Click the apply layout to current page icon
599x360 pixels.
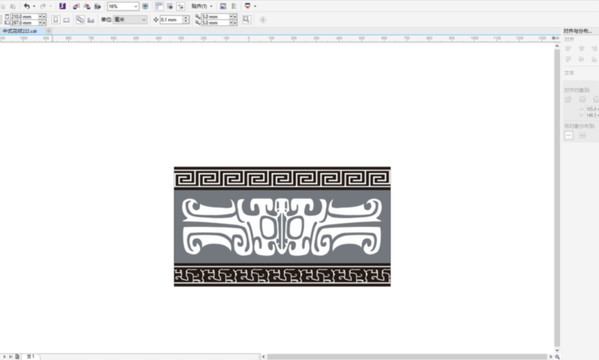point(91,19)
